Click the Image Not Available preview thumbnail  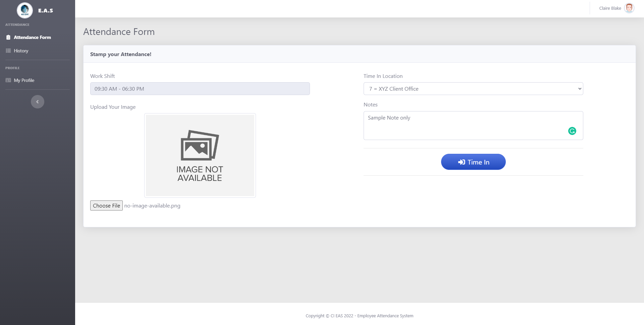point(200,155)
